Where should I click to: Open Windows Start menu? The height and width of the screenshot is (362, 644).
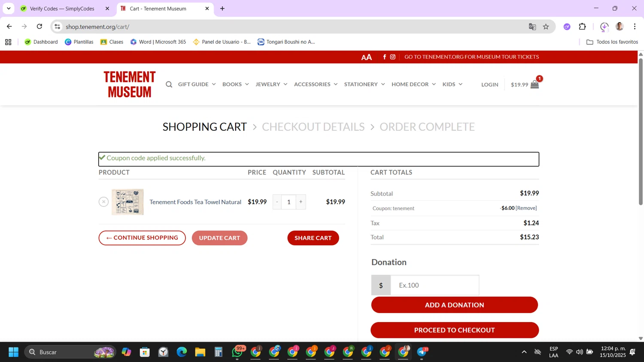(13, 352)
